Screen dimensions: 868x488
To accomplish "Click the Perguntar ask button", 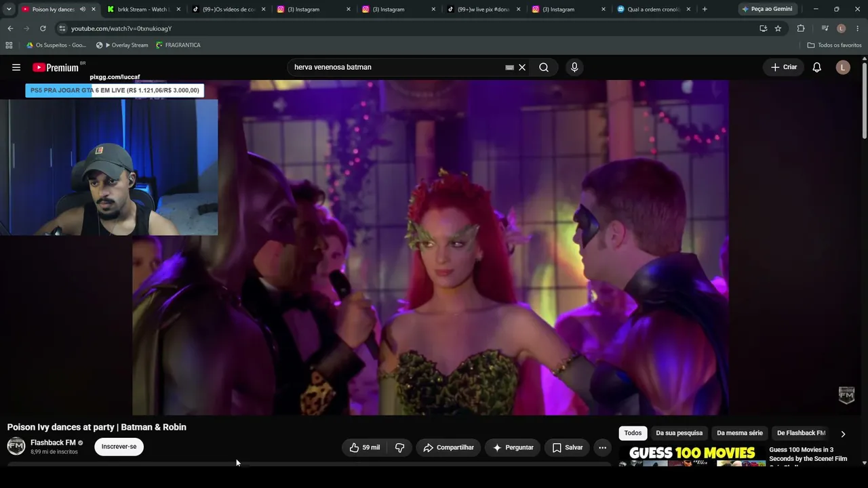I will point(513,447).
